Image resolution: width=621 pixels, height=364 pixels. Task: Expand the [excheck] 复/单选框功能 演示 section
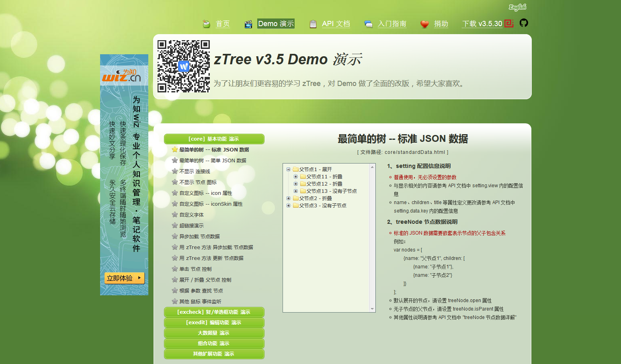pos(214,312)
